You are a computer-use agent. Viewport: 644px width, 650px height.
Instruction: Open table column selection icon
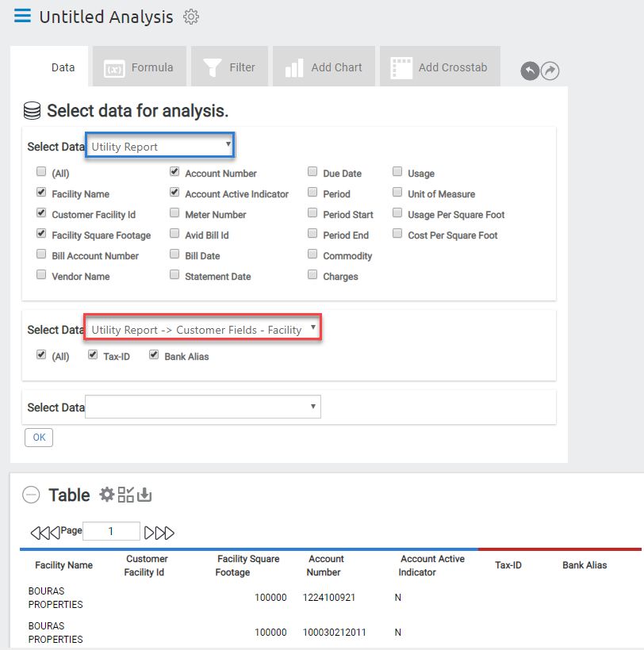click(x=125, y=495)
